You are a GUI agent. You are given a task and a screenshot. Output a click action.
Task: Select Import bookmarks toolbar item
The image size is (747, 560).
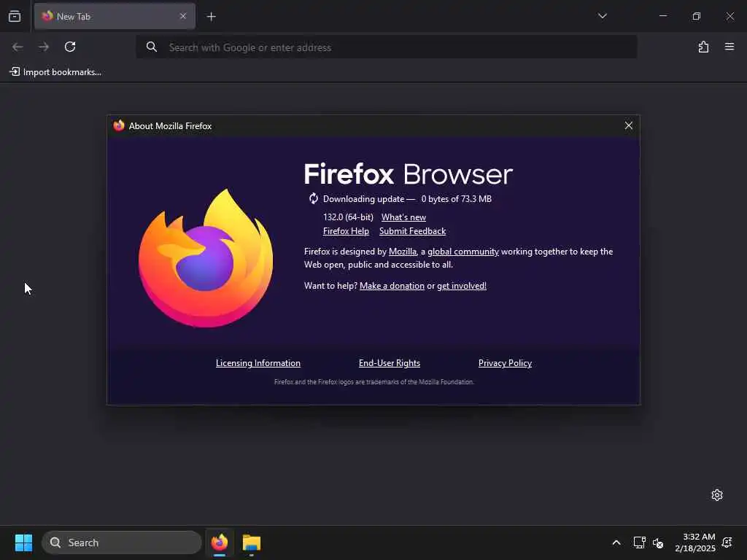55,72
